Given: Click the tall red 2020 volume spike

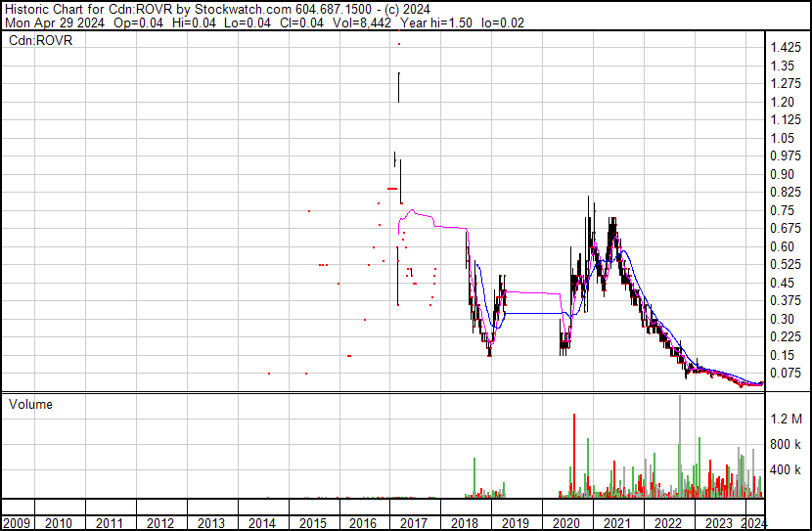Looking at the screenshot, I should click(574, 456).
